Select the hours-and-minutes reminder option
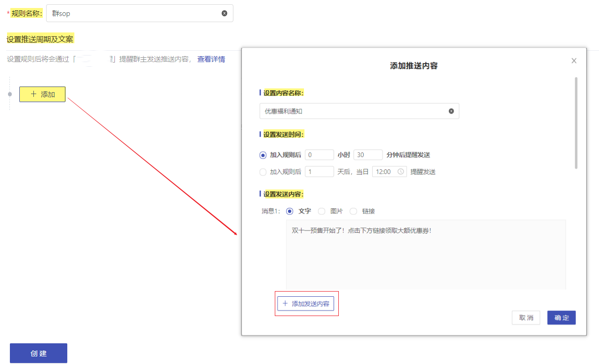599x364 pixels. tap(263, 155)
